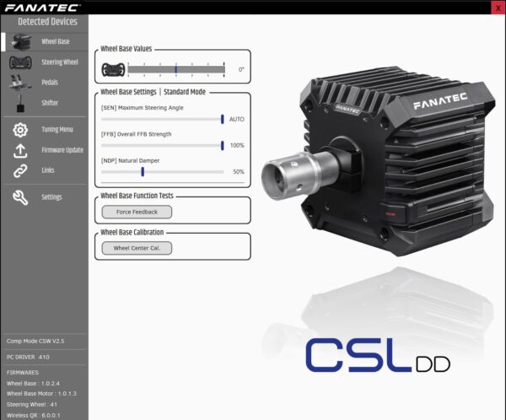Click the 100% FFB strength value
506x420 pixels.
pos(237,145)
